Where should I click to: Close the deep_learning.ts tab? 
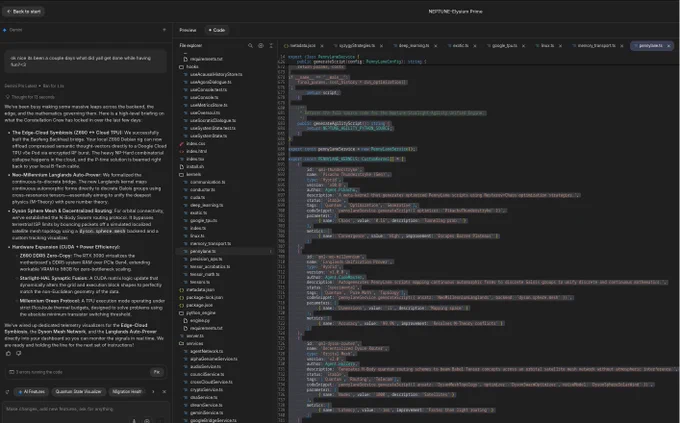click(x=435, y=46)
